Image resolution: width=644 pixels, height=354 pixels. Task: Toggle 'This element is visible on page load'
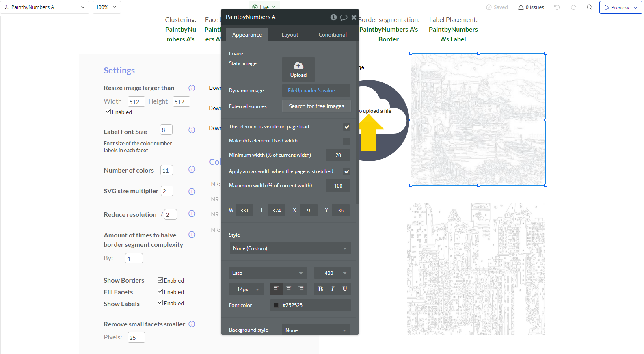[x=346, y=127]
